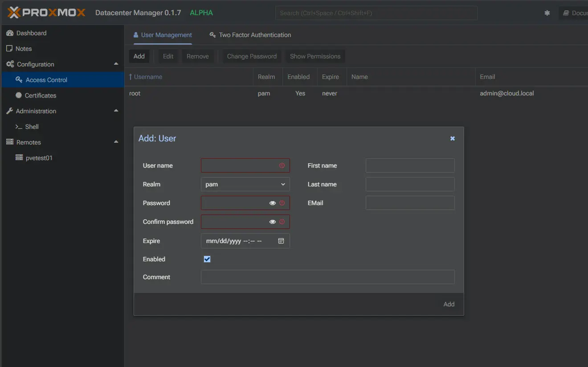This screenshot has height=367, width=588.
Task: Open the Expire date picker calendar icon
Action: (281, 240)
